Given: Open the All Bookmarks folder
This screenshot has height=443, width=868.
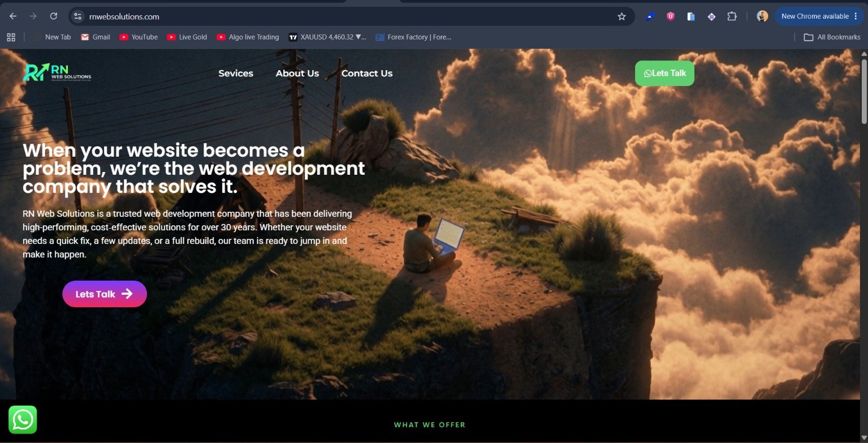Looking at the screenshot, I should coord(832,37).
